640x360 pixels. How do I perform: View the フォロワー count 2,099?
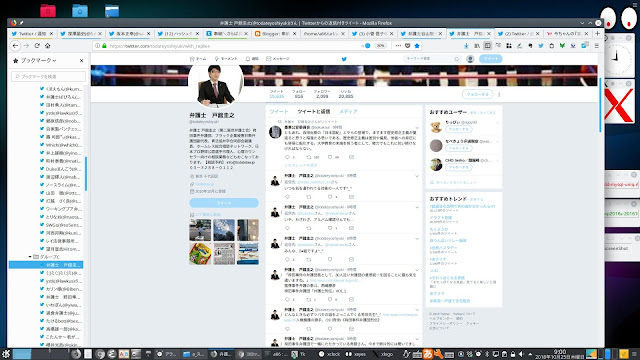pos(322,94)
